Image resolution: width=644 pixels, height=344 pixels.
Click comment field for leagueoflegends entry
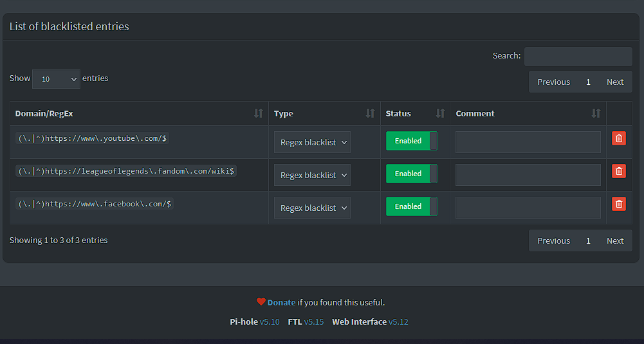point(528,175)
